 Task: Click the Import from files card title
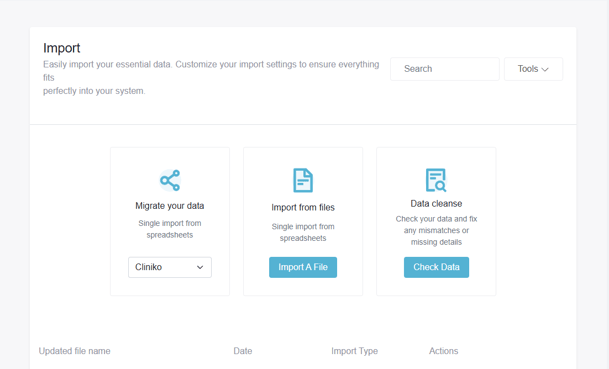coord(303,207)
